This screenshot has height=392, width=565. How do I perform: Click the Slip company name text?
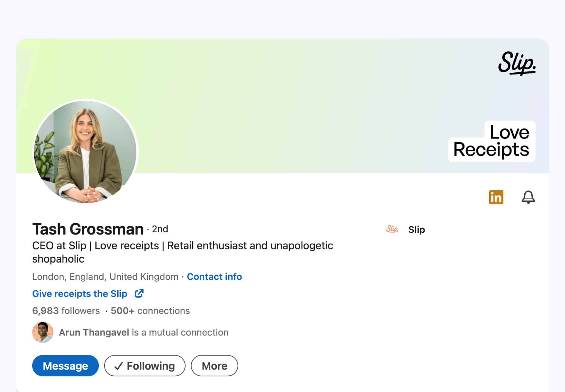coord(416,229)
